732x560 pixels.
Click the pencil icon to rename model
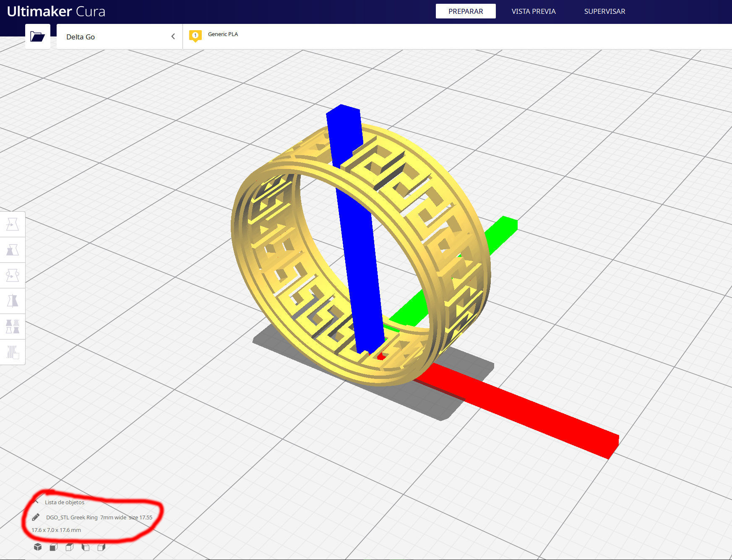[x=36, y=517]
